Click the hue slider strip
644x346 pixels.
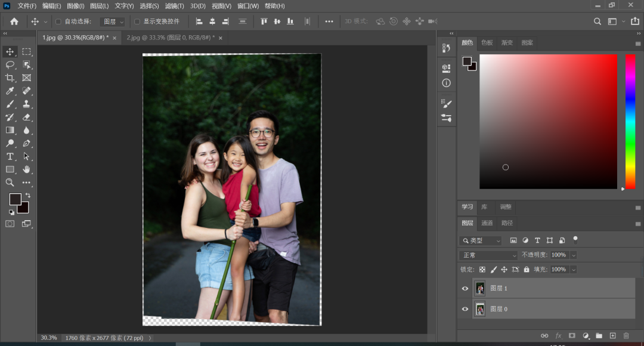[x=630, y=122]
